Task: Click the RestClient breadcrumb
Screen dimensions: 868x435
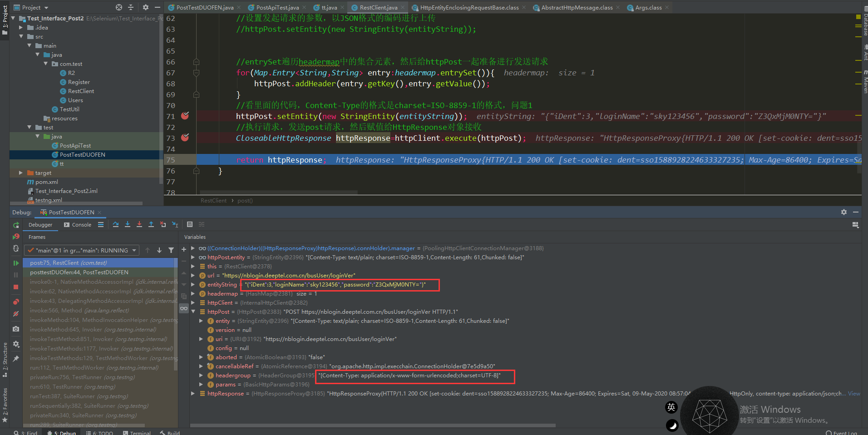Action: [x=213, y=201]
